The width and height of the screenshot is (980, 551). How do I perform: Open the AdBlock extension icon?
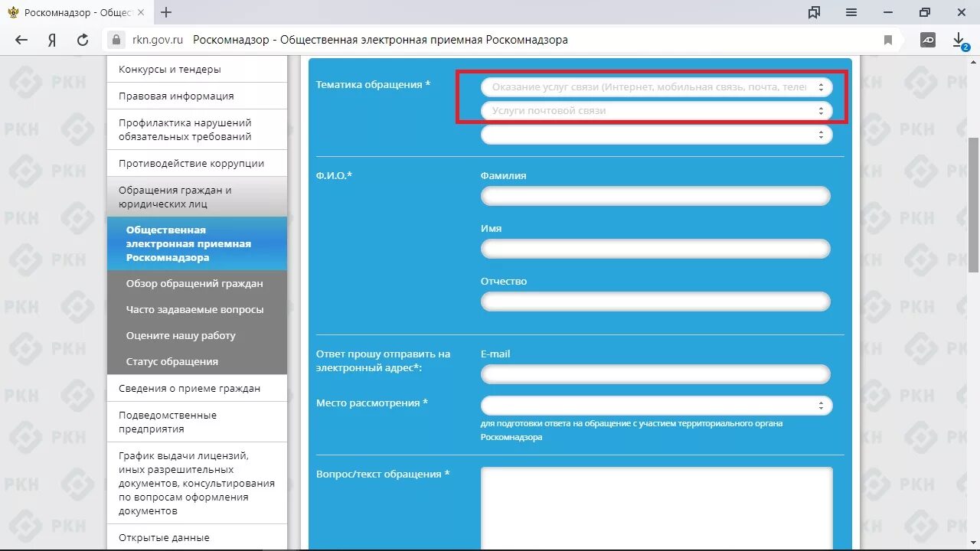tap(928, 40)
